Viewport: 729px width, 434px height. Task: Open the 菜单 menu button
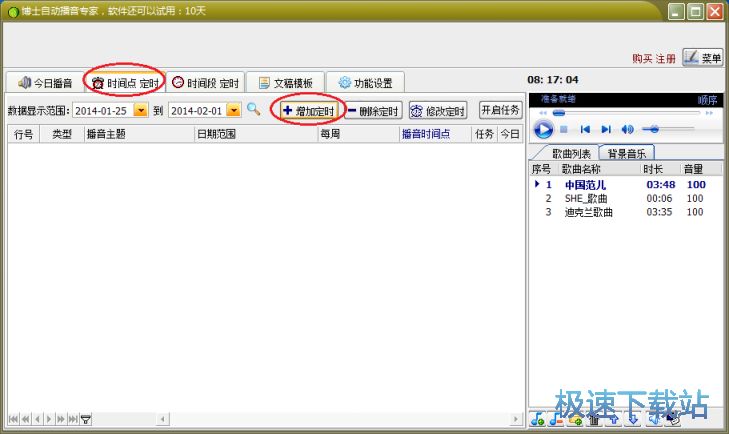point(702,57)
